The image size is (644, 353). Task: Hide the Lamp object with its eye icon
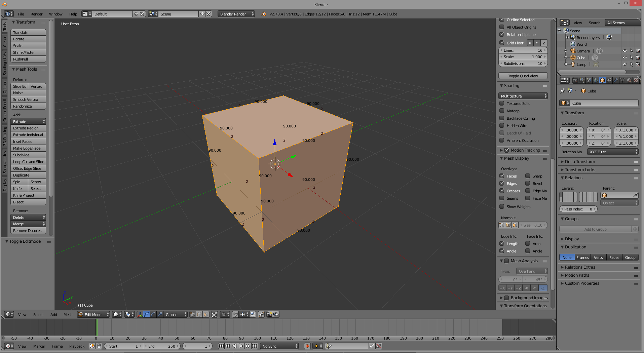[625, 64]
